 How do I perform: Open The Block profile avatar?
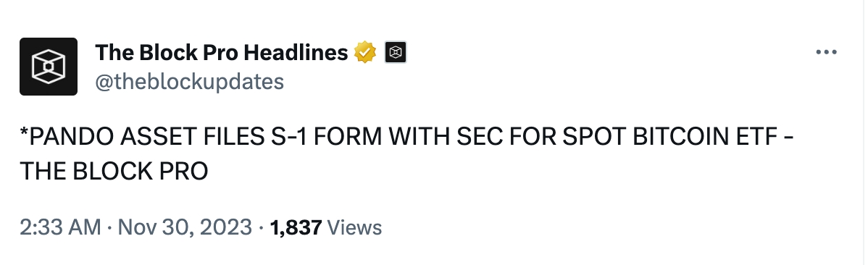coord(49,67)
